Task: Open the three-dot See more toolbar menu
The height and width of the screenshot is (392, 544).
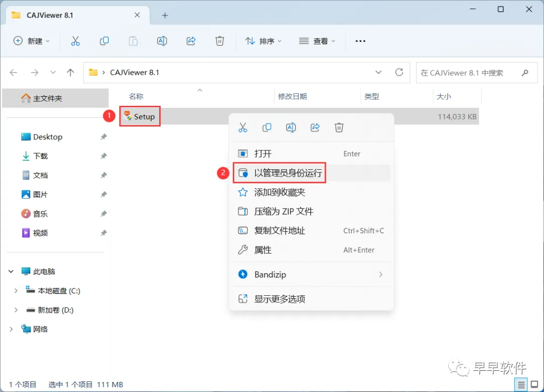Action: (x=360, y=41)
